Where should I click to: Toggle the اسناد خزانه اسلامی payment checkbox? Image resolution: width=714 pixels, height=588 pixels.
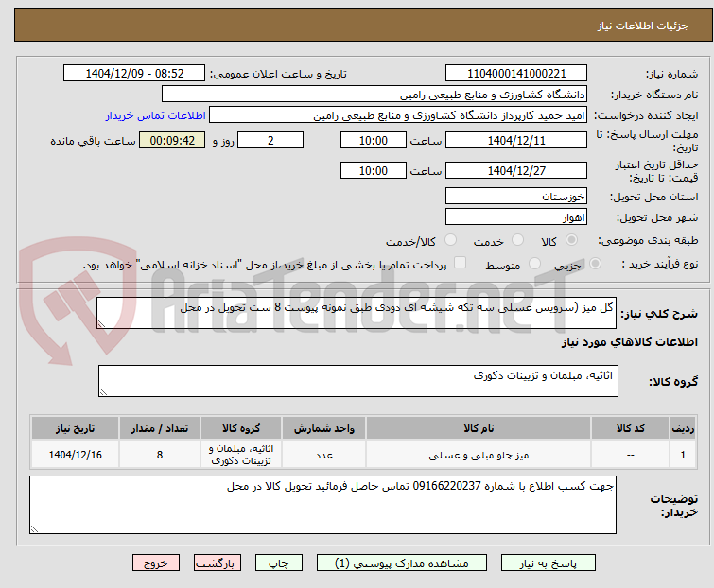click(461, 263)
